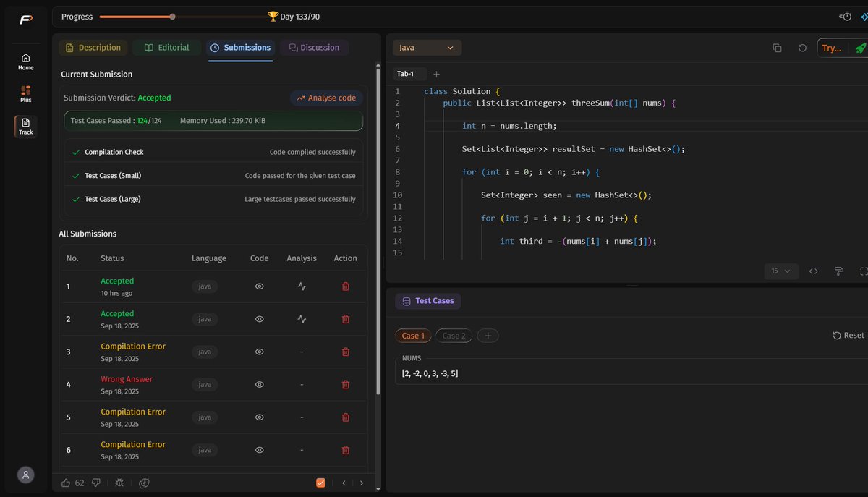View the code of submission 3

point(259,352)
